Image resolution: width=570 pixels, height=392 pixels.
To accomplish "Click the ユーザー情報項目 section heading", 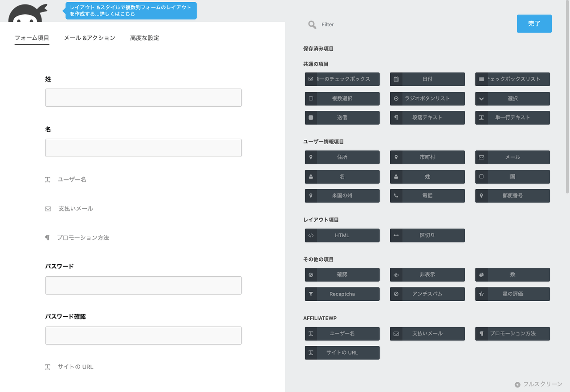I will (324, 142).
